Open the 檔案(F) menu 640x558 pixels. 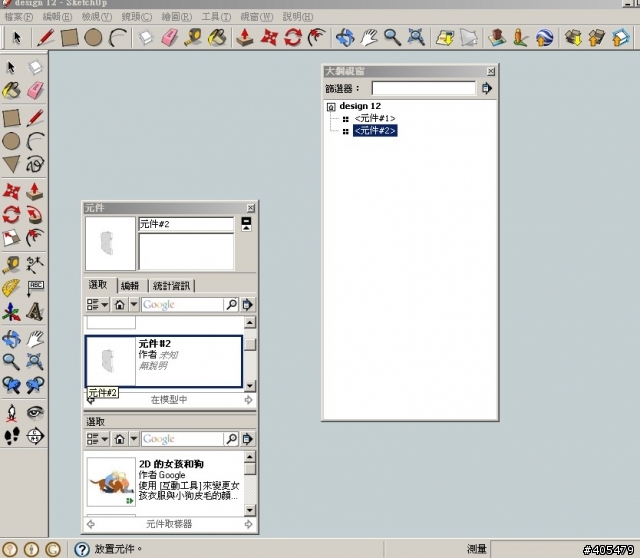click(x=18, y=17)
